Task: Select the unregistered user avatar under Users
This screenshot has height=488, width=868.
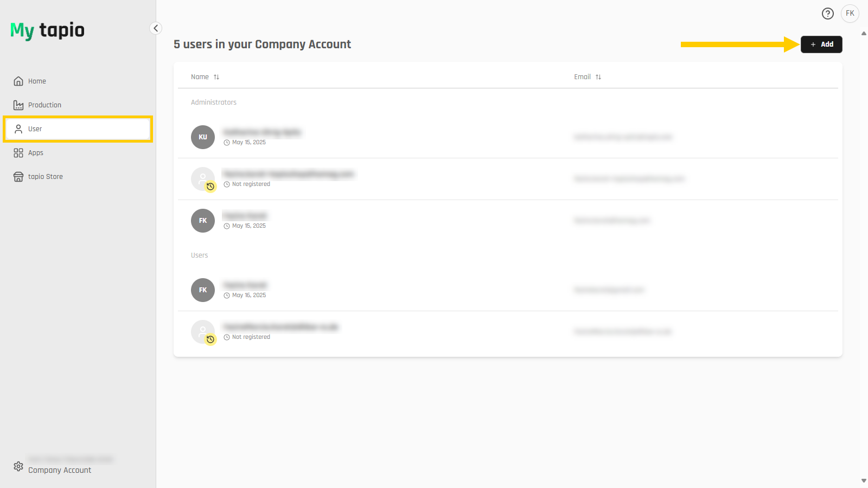Action: 203,332
